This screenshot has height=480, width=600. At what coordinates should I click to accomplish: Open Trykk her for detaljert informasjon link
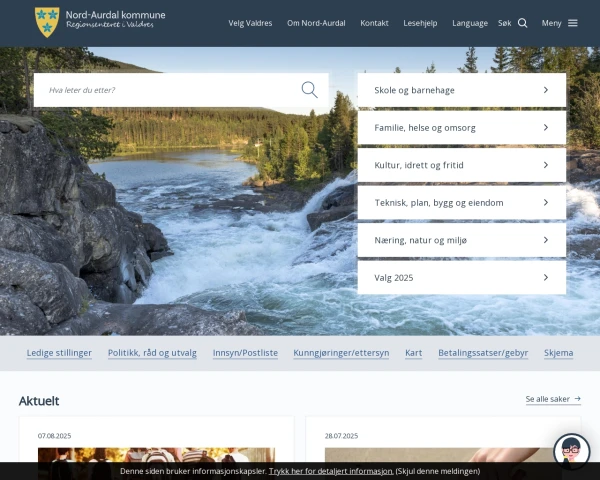331,471
